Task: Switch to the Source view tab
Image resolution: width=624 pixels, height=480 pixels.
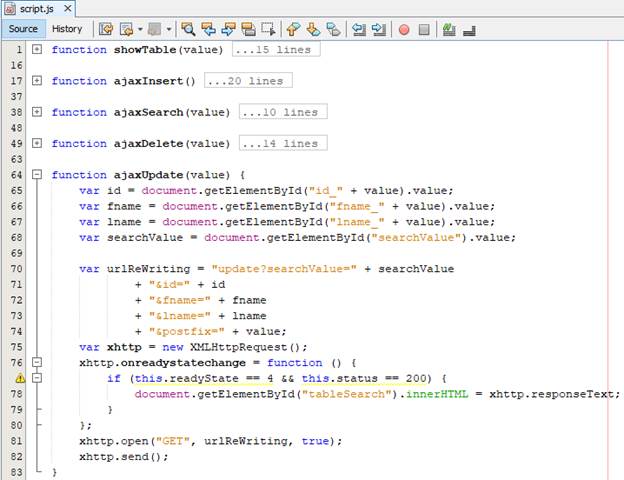Action: [23, 29]
